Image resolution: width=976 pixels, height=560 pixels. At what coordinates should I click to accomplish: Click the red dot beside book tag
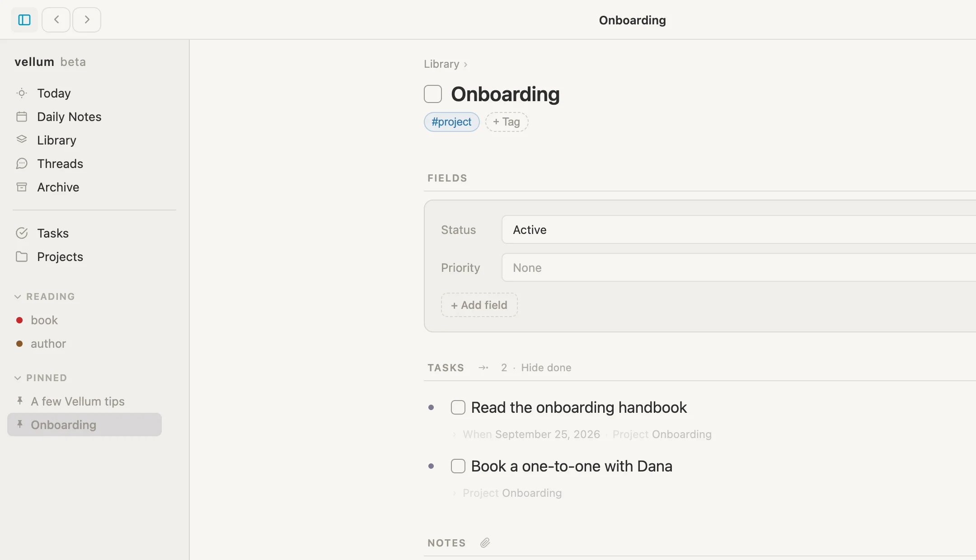click(19, 320)
